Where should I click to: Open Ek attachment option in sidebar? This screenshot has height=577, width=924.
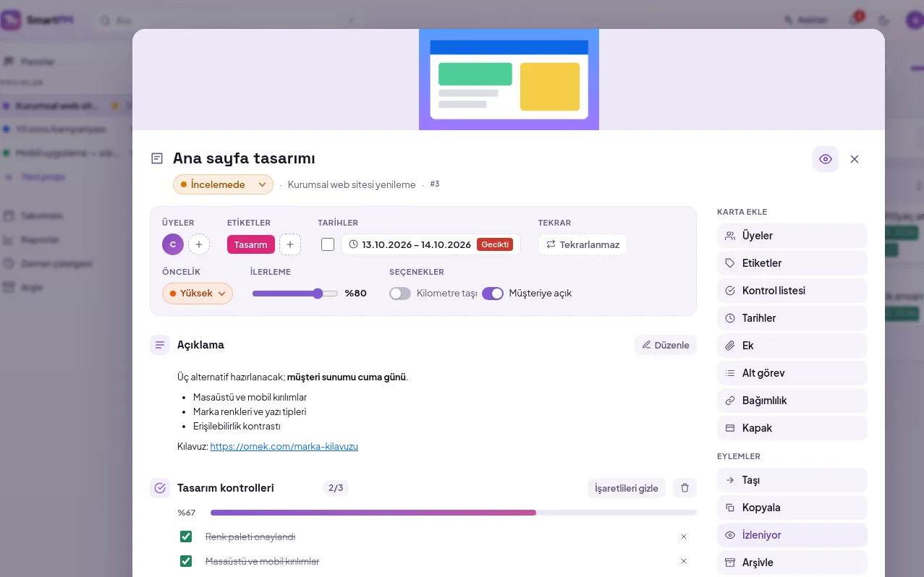point(792,346)
